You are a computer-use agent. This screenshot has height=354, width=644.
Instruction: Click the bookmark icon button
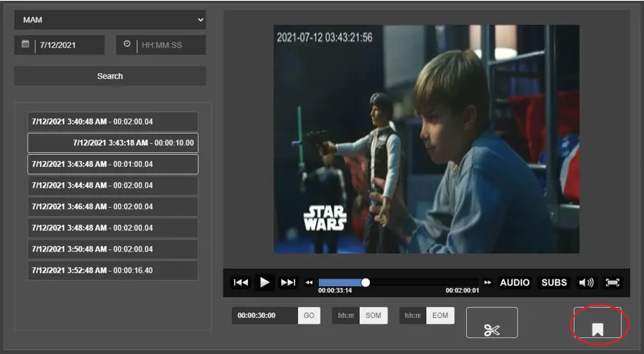coord(597,324)
